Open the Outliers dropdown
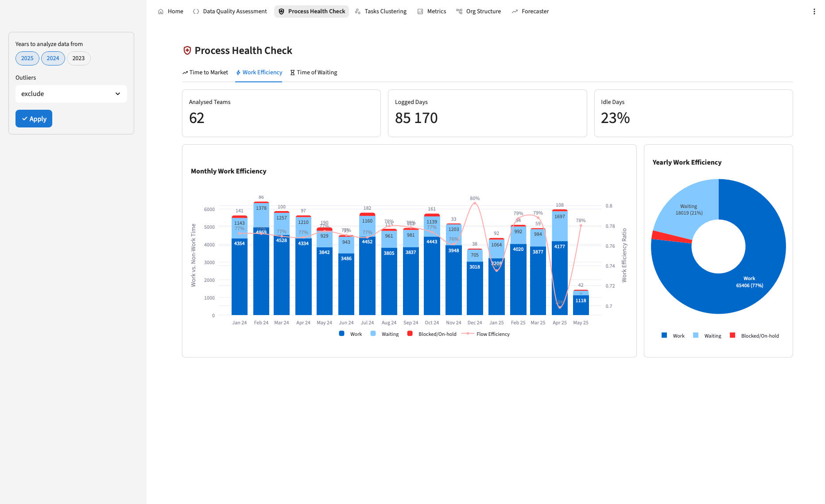 71,94
